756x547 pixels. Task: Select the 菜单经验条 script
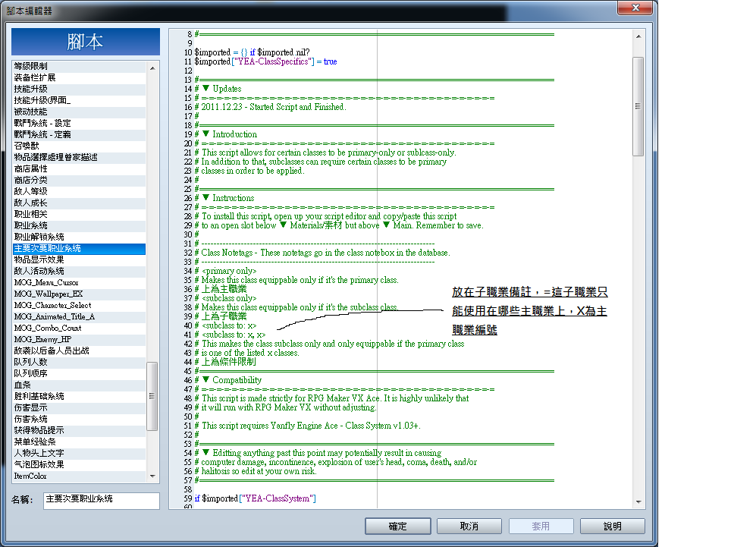[x=79, y=442]
